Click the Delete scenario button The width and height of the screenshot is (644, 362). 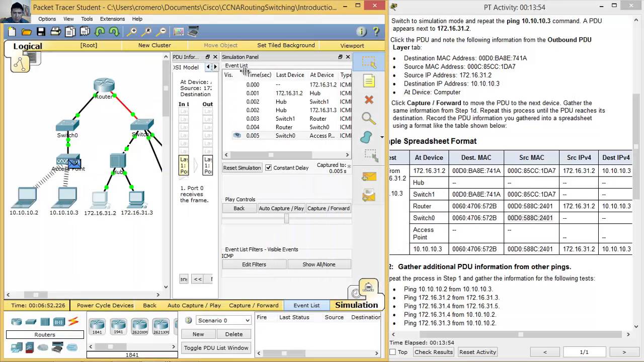point(233,334)
